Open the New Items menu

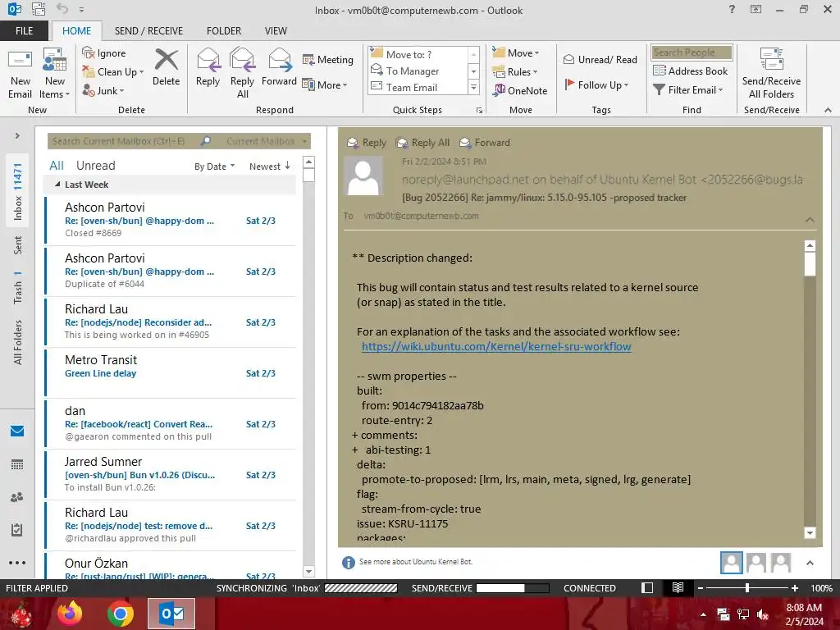pos(55,73)
